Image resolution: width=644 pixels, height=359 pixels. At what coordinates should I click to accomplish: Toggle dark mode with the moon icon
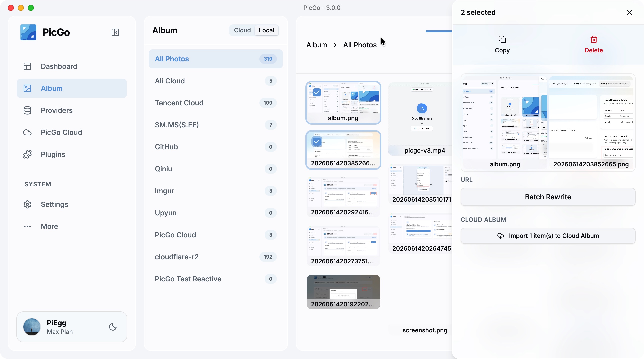coord(113,327)
